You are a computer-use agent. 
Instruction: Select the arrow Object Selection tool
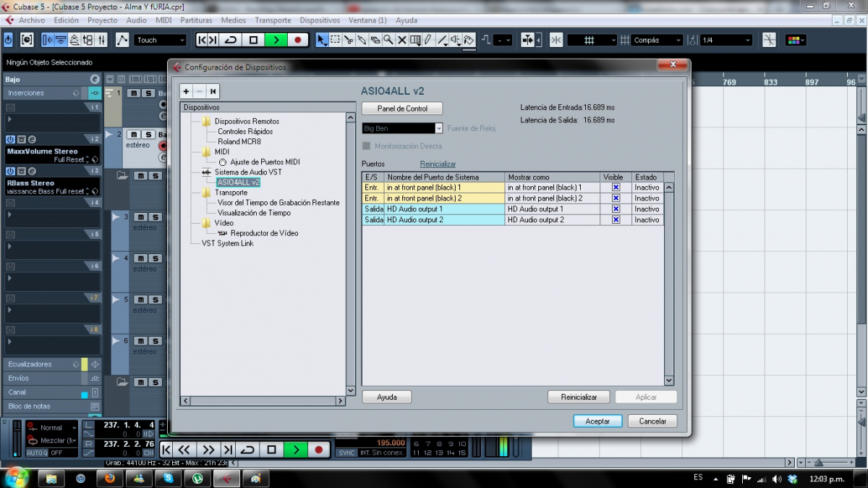tap(322, 40)
